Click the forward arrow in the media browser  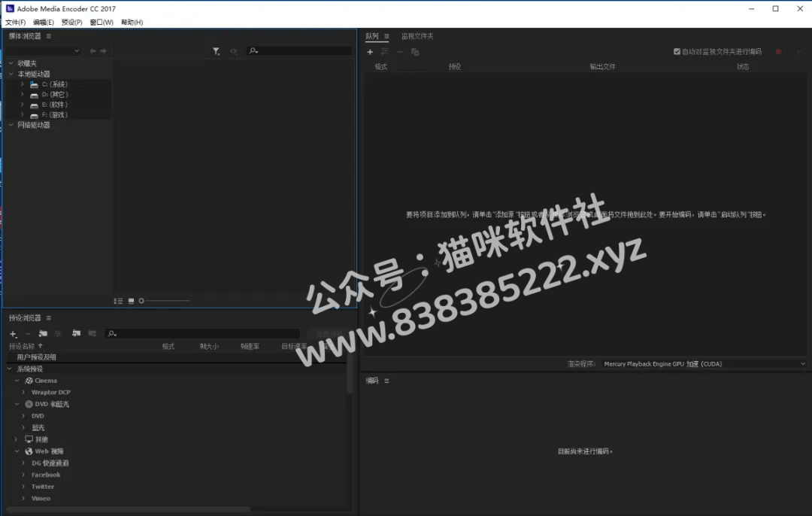[104, 50]
